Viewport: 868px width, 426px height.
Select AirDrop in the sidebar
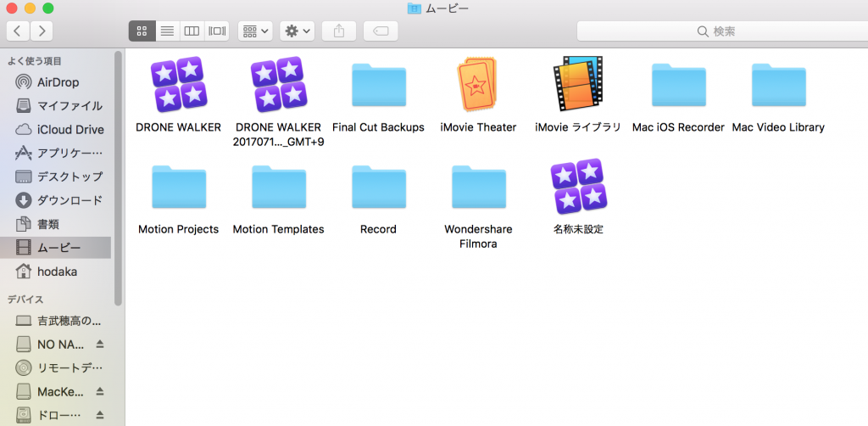pos(55,82)
